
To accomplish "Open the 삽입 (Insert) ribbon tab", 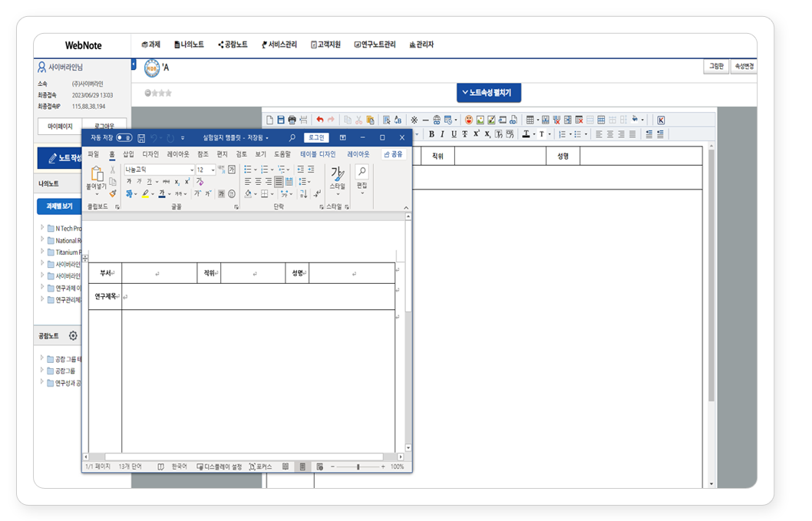I will (128, 154).
